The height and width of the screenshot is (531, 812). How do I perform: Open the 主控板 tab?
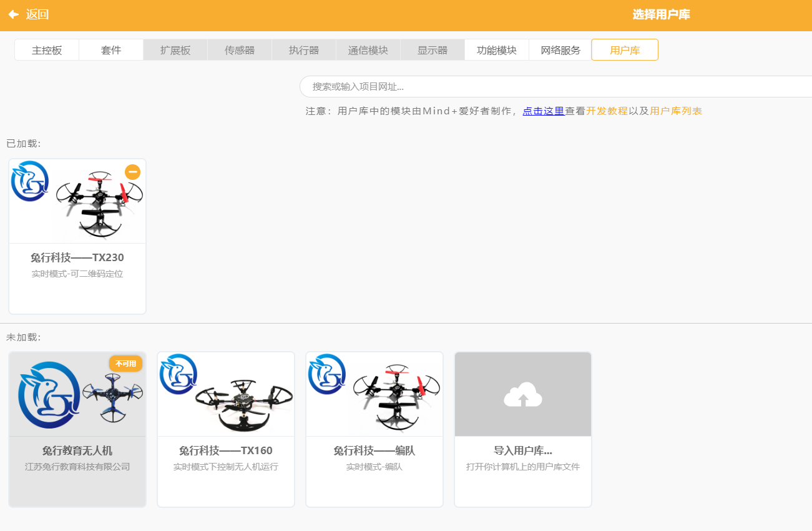coord(47,50)
